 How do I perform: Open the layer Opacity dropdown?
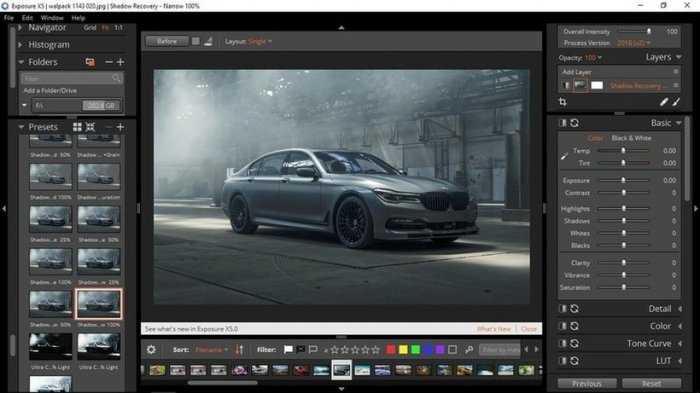point(593,58)
